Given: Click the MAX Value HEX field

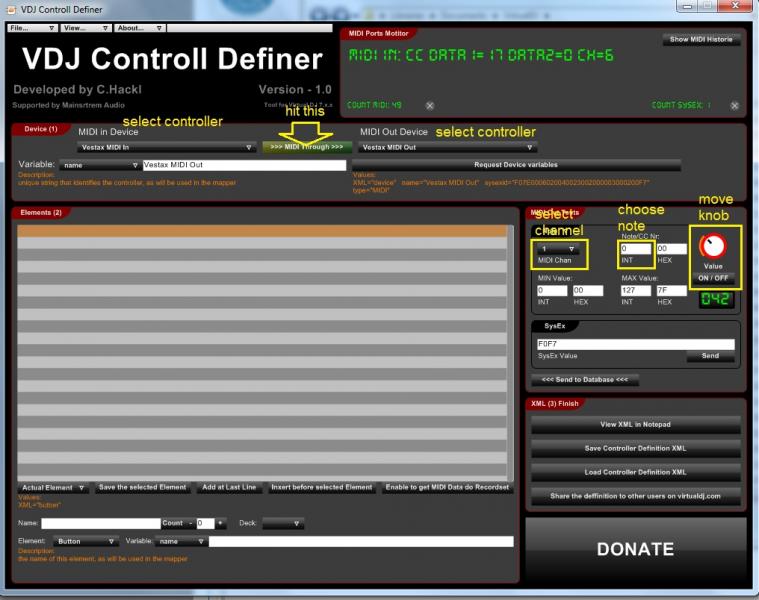Looking at the screenshot, I should [671, 290].
